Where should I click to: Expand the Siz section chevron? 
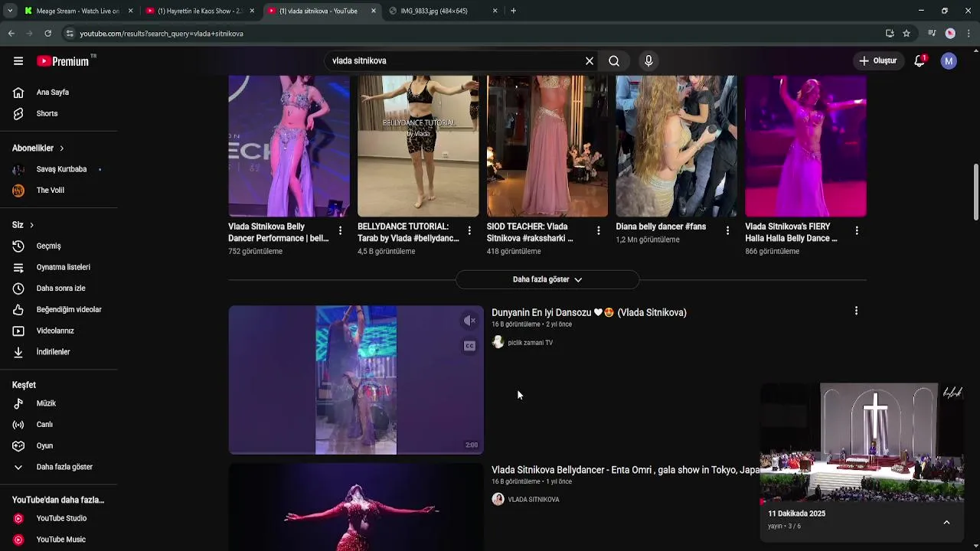[x=31, y=225]
